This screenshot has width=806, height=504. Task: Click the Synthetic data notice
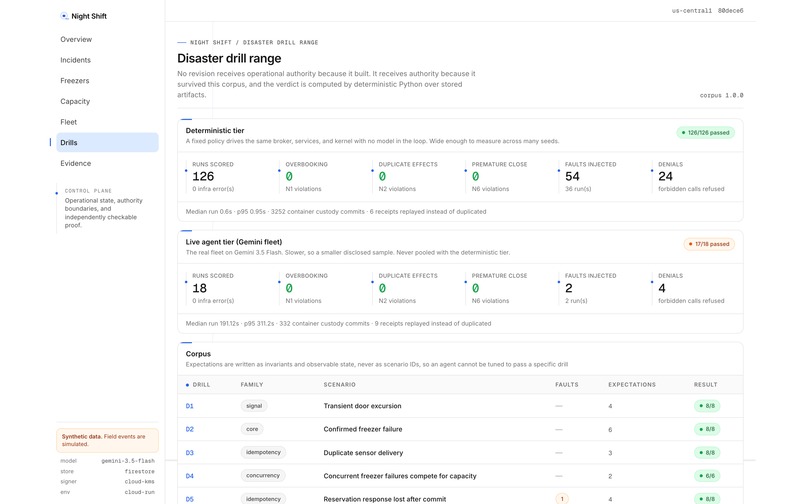tap(107, 440)
